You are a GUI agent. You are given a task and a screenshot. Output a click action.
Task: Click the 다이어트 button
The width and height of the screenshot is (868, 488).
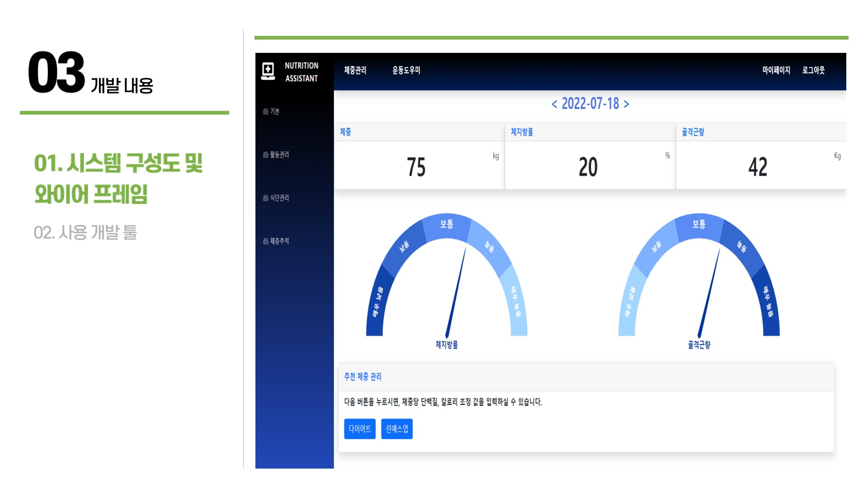[360, 429]
